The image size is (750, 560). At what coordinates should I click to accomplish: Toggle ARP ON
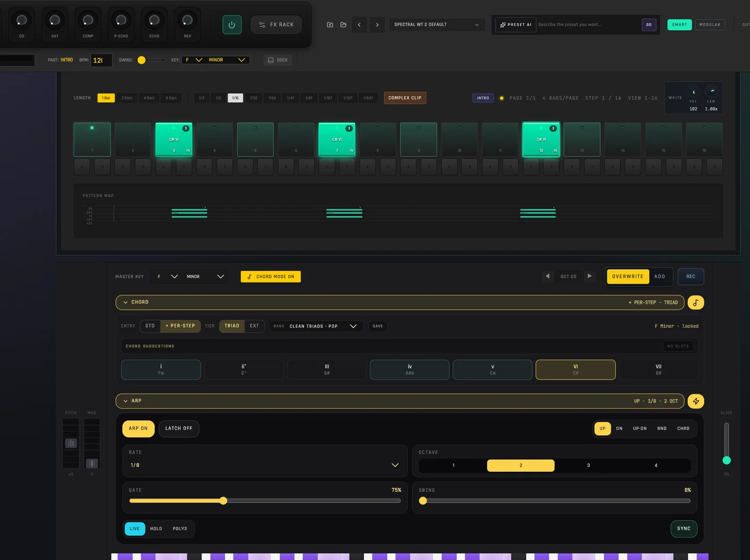(138, 428)
